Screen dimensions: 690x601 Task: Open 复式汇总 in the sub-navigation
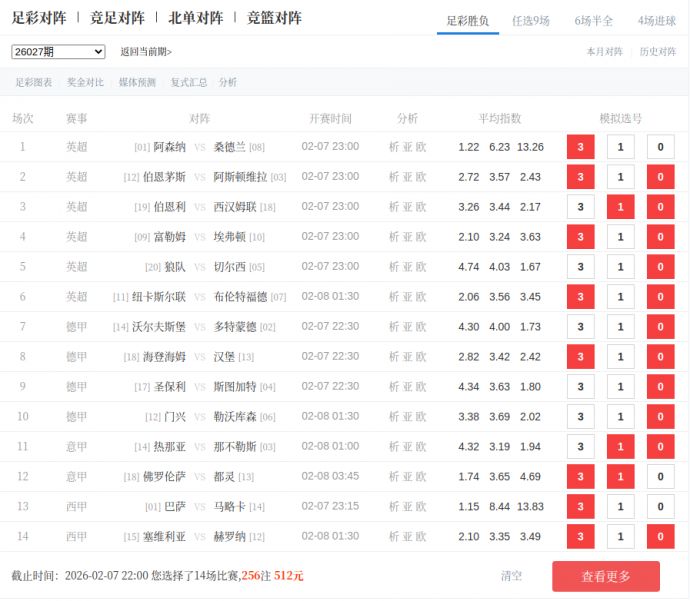pyautogui.click(x=189, y=83)
